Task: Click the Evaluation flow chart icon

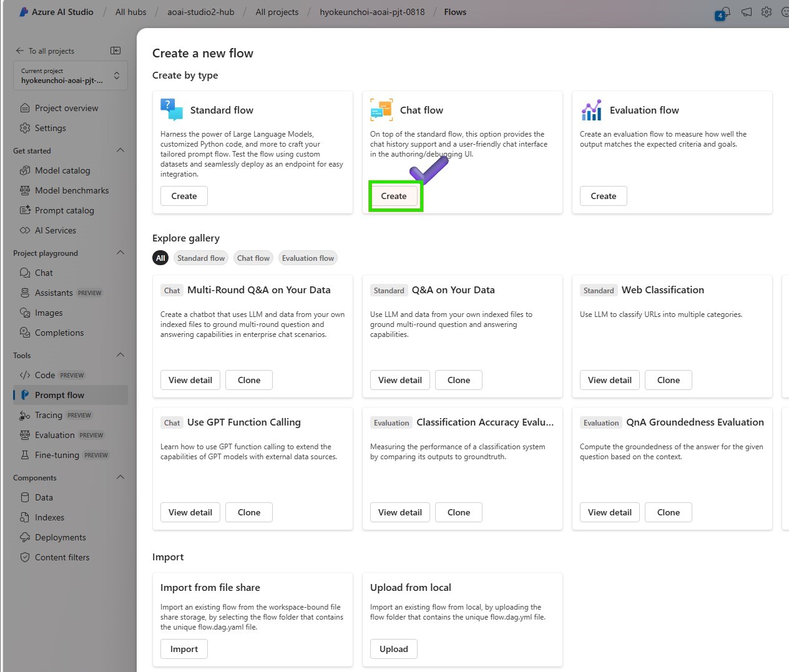Action: point(591,110)
